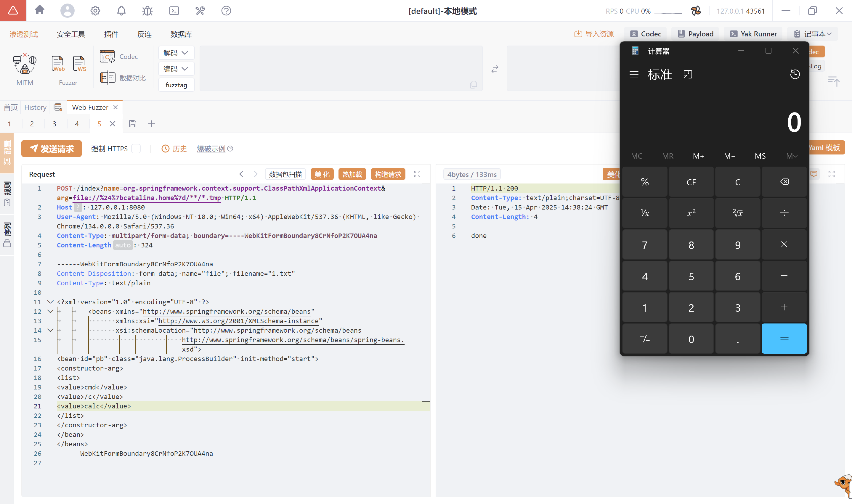Open the WebSocket Fuzzer icon
The height and width of the screenshot is (504, 852).
pos(79,64)
